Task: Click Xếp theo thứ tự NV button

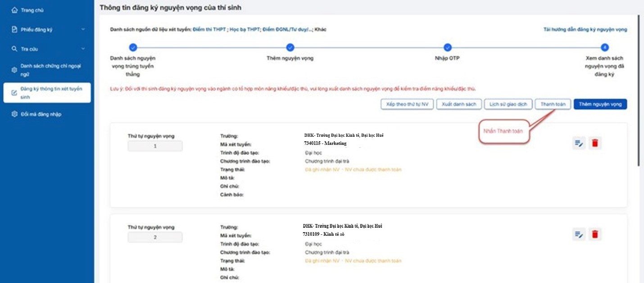Action: pyautogui.click(x=407, y=104)
